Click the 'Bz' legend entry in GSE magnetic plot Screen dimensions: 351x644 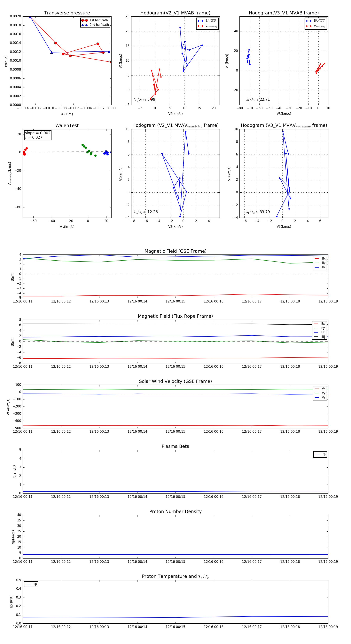pos(320,267)
